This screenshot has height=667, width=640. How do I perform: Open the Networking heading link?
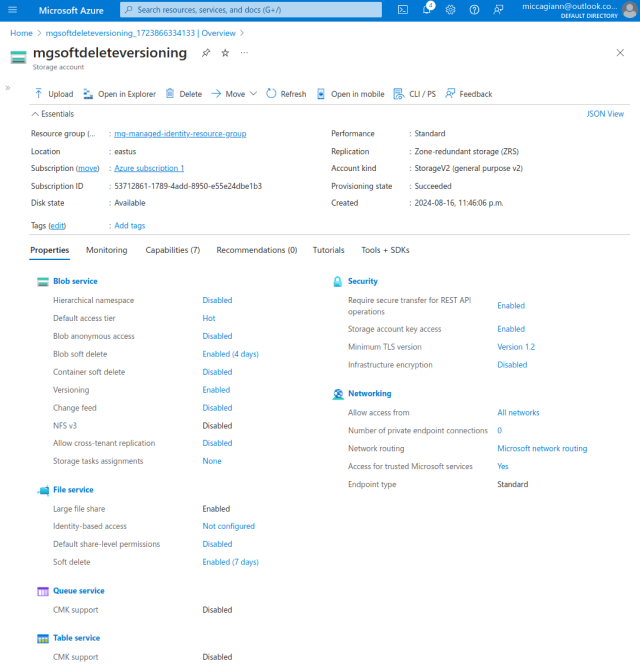pos(370,393)
